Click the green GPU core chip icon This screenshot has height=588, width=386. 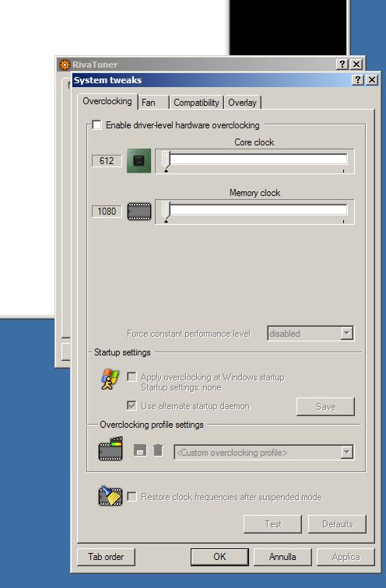(x=139, y=160)
